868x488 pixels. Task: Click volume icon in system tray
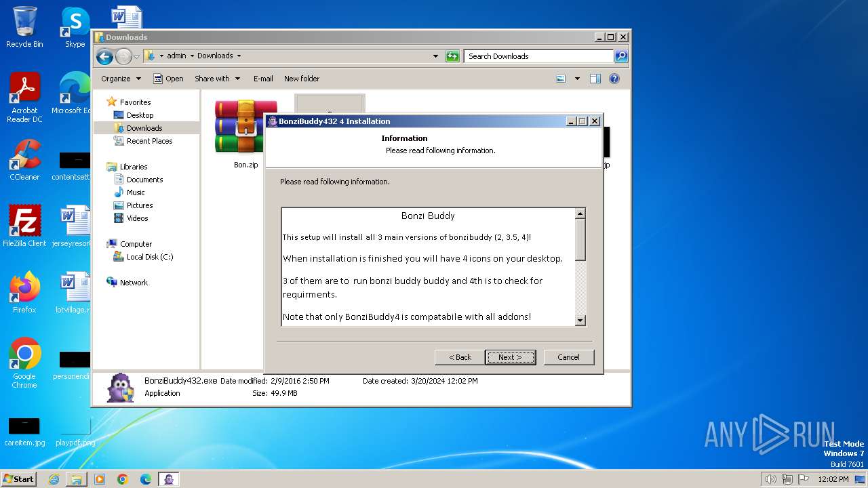770,479
